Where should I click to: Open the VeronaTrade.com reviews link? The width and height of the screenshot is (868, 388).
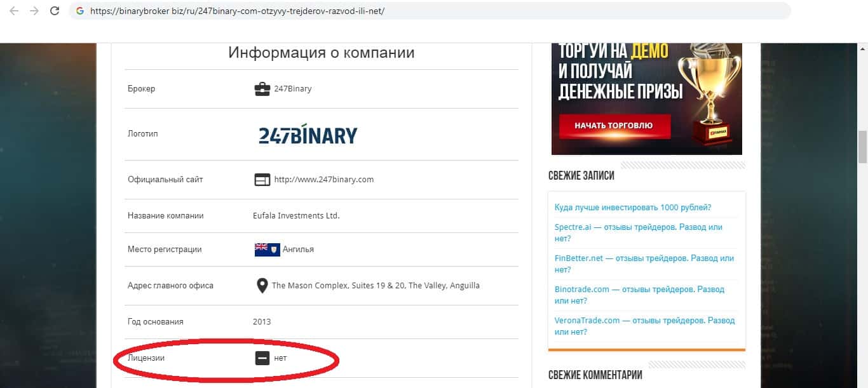click(645, 326)
